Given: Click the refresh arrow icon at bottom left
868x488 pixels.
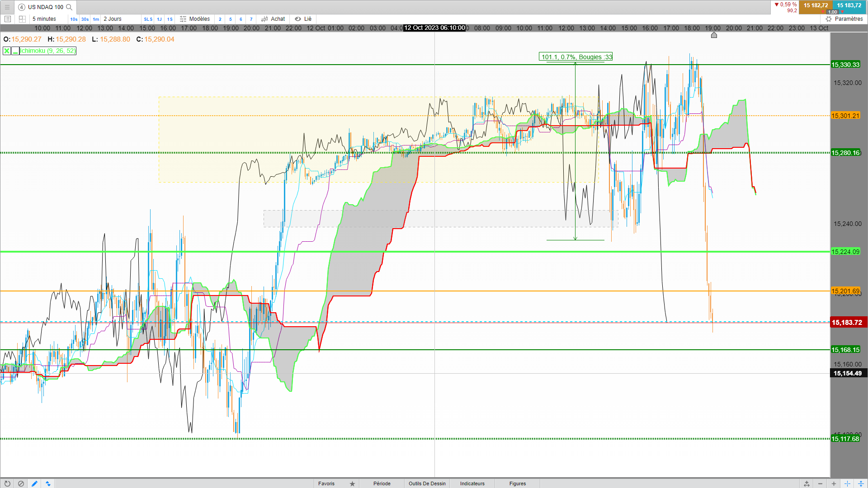Looking at the screenshot, I should coord(7,483).
